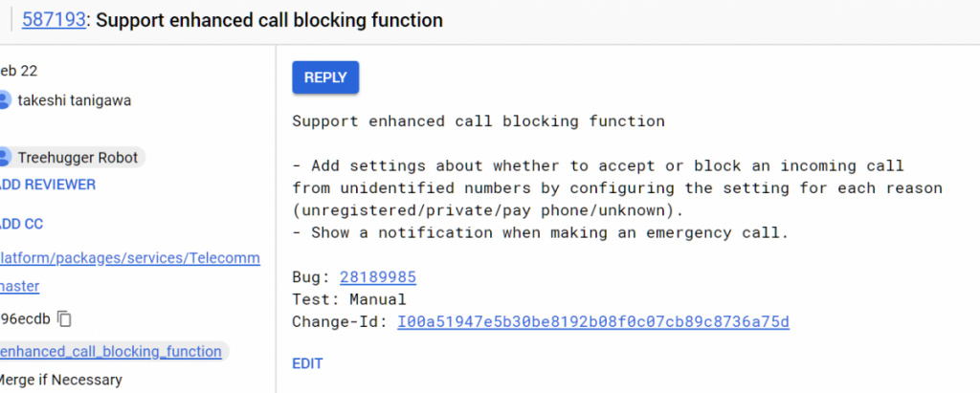This screenshot has height=393, width=980.
Task: Click the 'Merge if Necessary' strategy text
Action: pos(61,380)
